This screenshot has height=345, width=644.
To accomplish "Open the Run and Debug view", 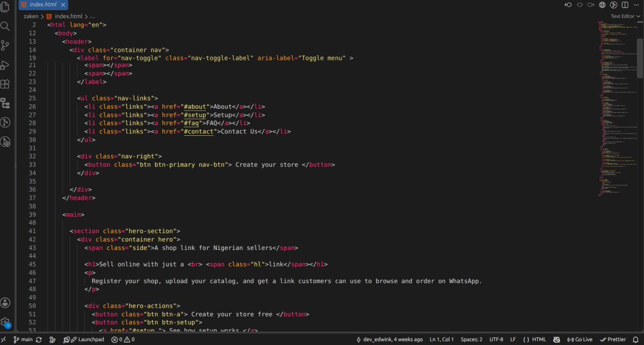I will pos(5,65).
